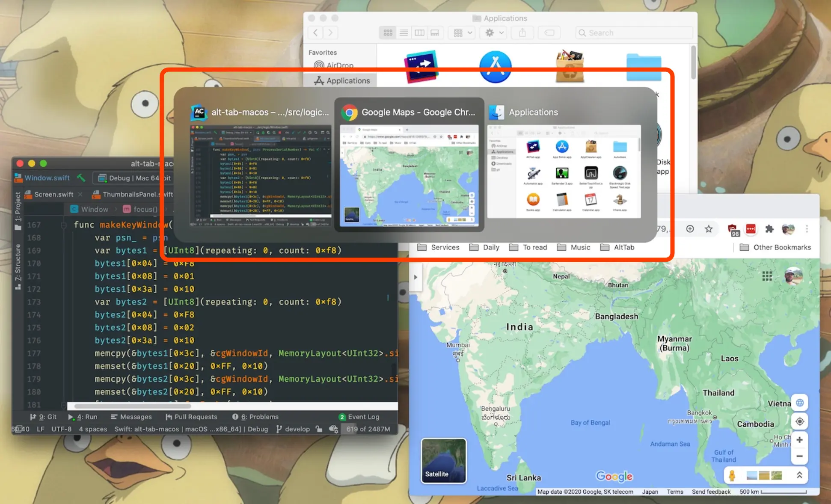This screenshot has height=504, width=831.
Task: Click the Finder edit tags button
Action: [549, 33]
